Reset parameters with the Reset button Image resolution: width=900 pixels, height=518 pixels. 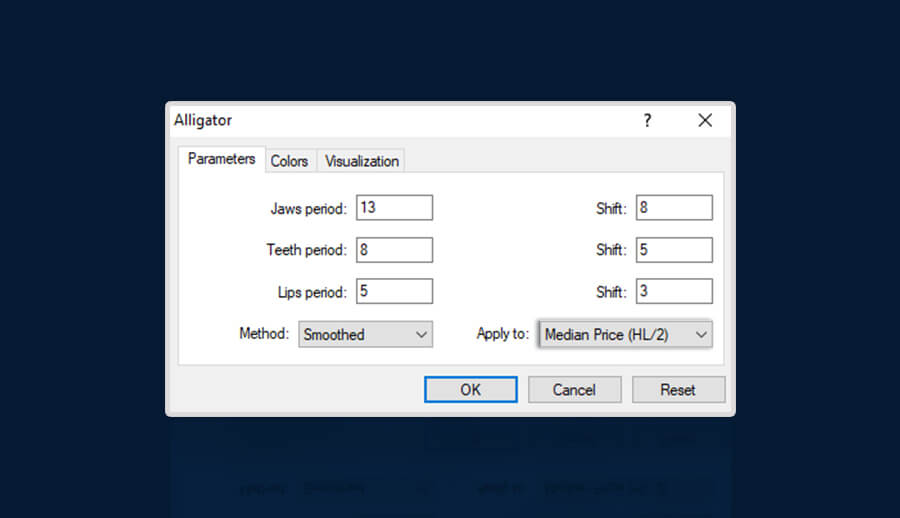point(677,390)
